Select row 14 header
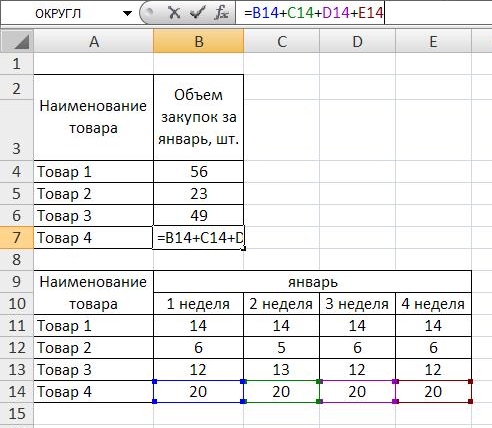Image resolution: width=492 pixels, height=428 pixels. (17, 392)
